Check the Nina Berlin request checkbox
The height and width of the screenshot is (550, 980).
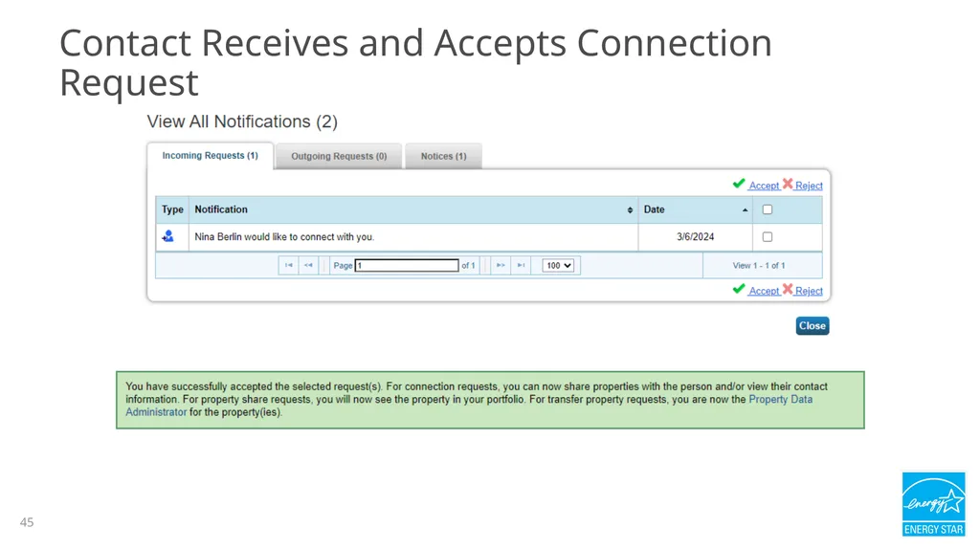tap(768, 237)
